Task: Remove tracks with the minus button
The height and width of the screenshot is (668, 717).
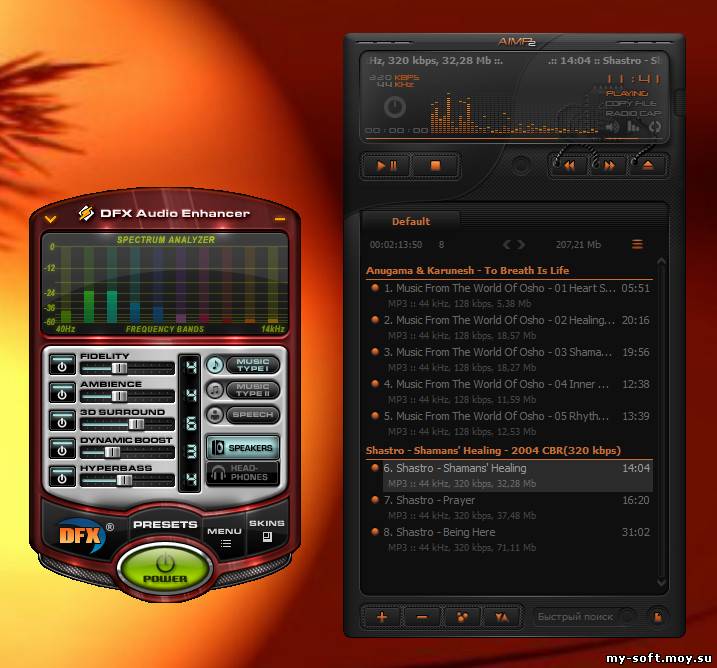Action: (x=422, y=617)
